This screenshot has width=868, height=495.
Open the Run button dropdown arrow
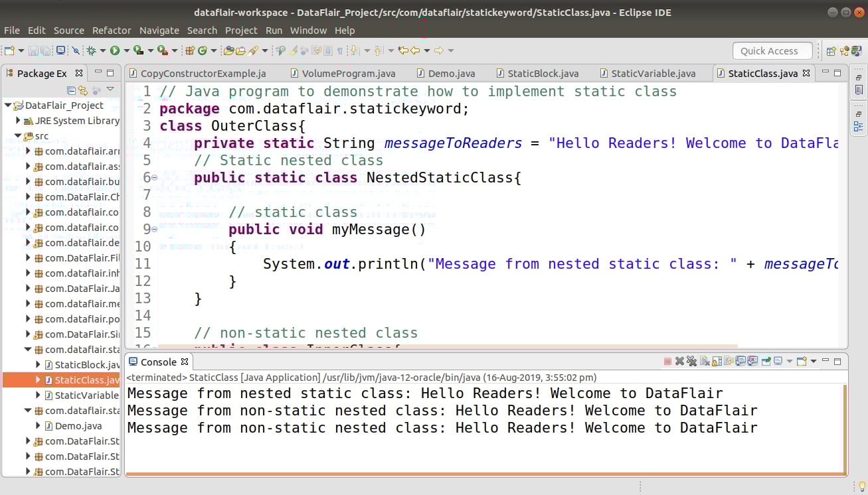126,50
